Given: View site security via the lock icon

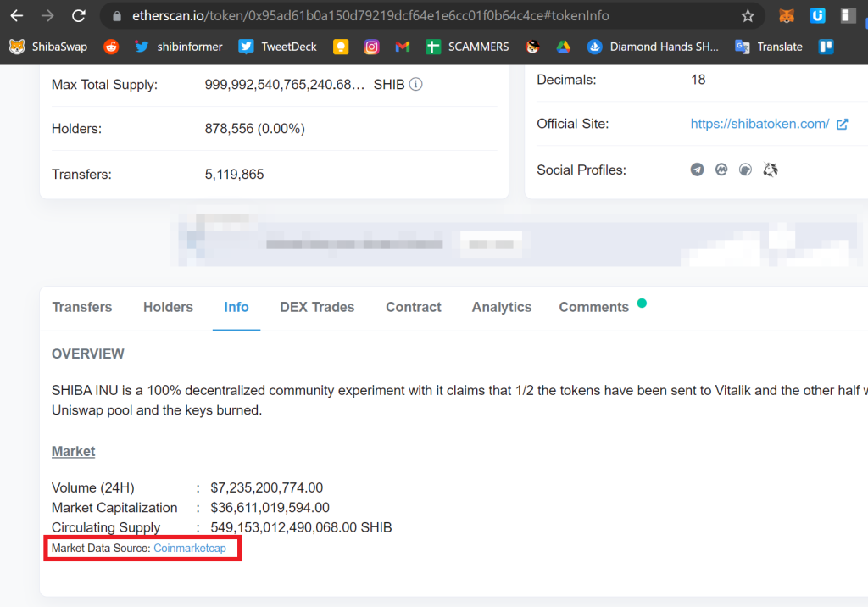Looking at the screenshot, I should click(117, 16).
